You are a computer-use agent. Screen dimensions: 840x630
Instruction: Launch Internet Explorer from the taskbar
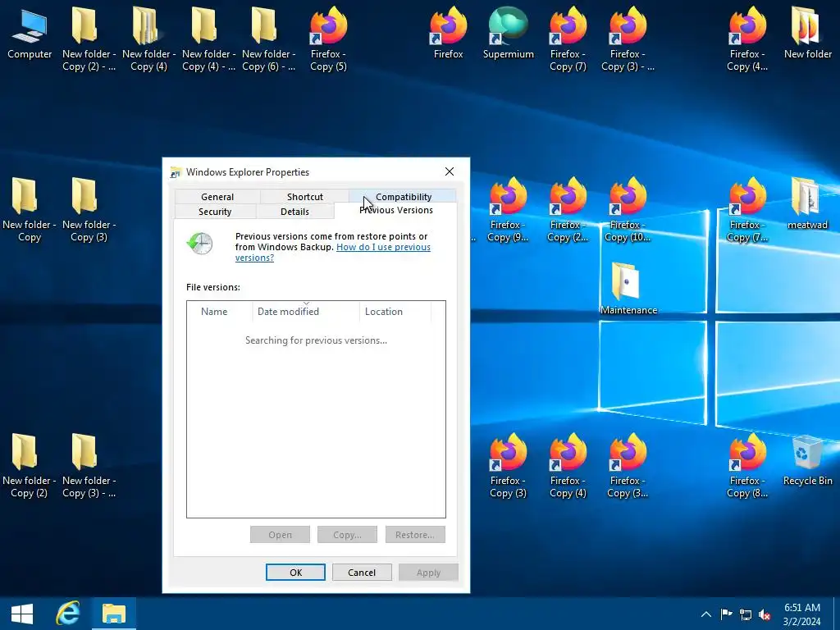(67, 614)
